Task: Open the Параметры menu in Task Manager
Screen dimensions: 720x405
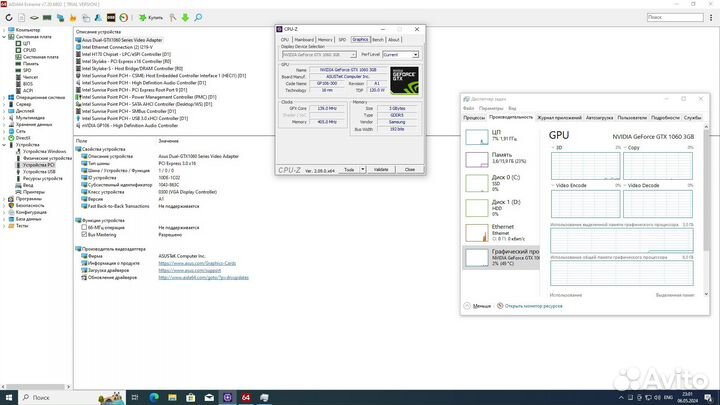Action: coord(491,108)
